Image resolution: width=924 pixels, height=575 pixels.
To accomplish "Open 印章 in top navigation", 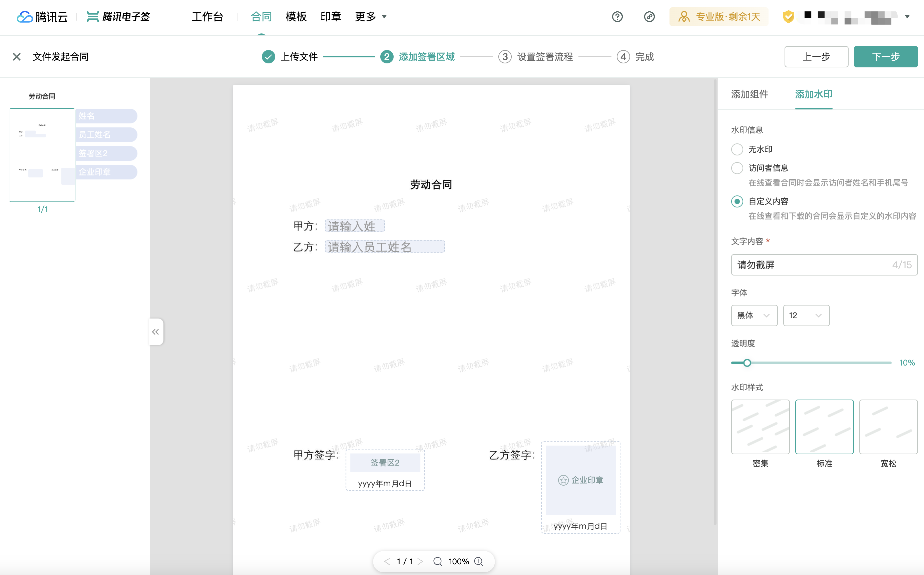I will click(331, 16).
